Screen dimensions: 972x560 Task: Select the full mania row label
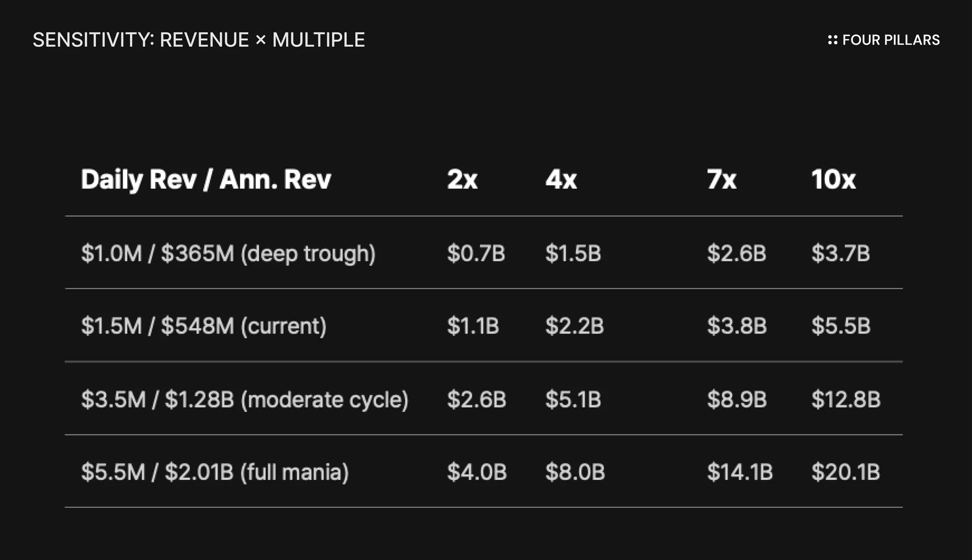[215, 472]
